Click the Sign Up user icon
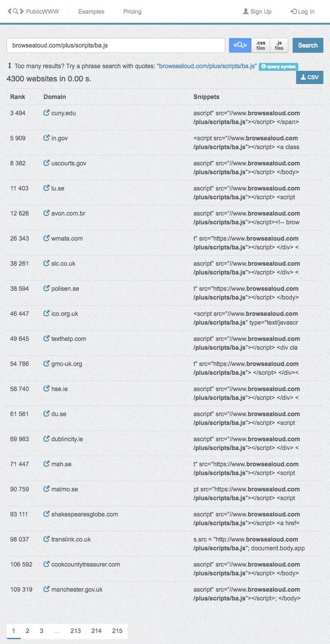This screenshot has height=644, width=330. (246, 12)
